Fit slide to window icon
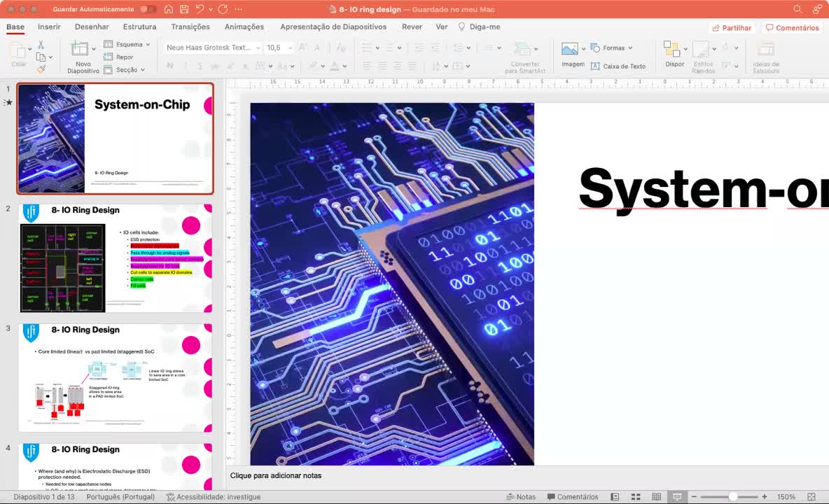 pyautogui.click(x=811, y=496)
